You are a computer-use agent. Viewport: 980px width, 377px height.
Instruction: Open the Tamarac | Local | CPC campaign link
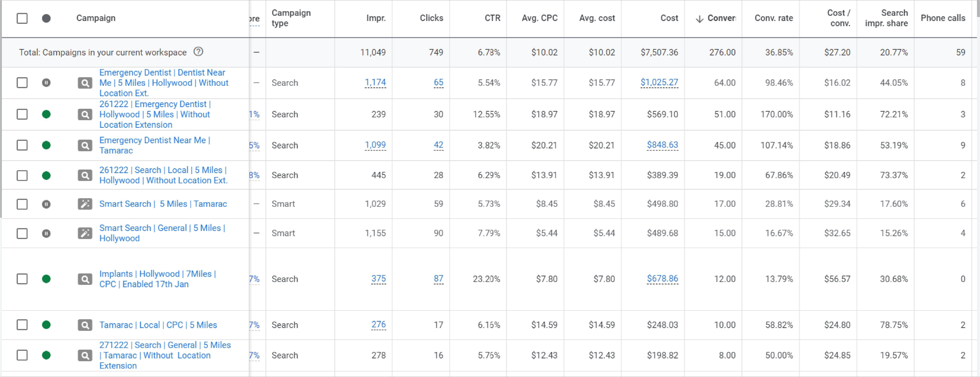[158, 325]
